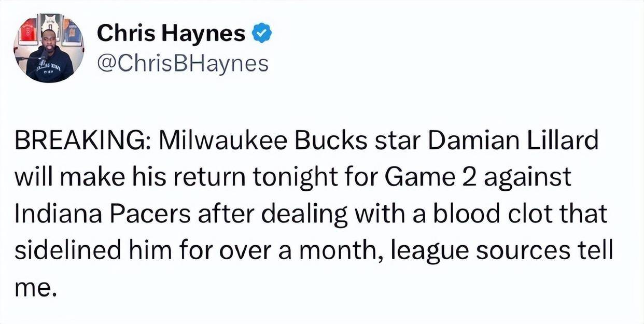Click the Indiana Pacers text

click(83, 214)
